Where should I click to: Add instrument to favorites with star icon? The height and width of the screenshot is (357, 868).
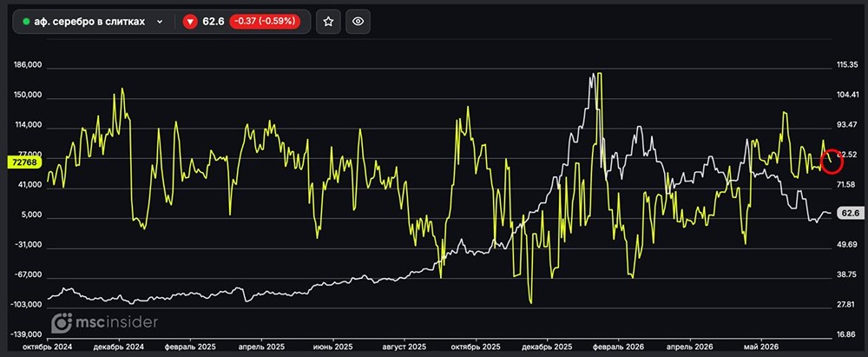(x=328, y=22)
